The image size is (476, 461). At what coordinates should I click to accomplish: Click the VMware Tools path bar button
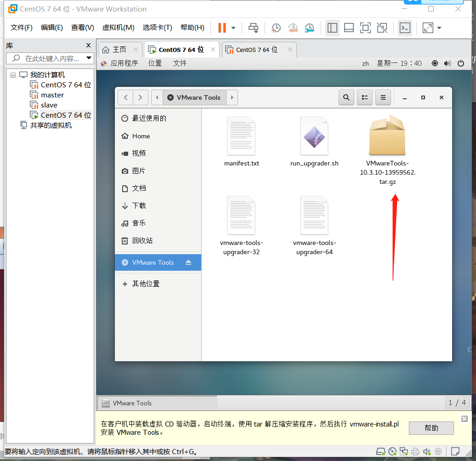[194, 97]
